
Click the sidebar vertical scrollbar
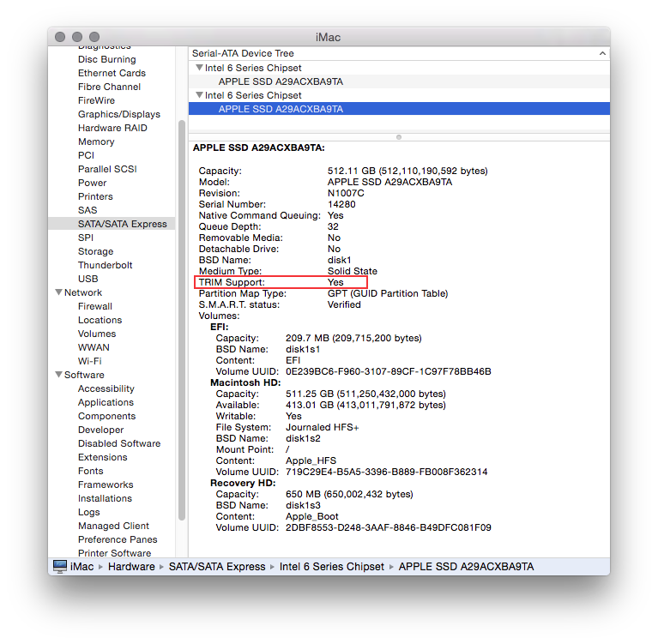(182, 320)
